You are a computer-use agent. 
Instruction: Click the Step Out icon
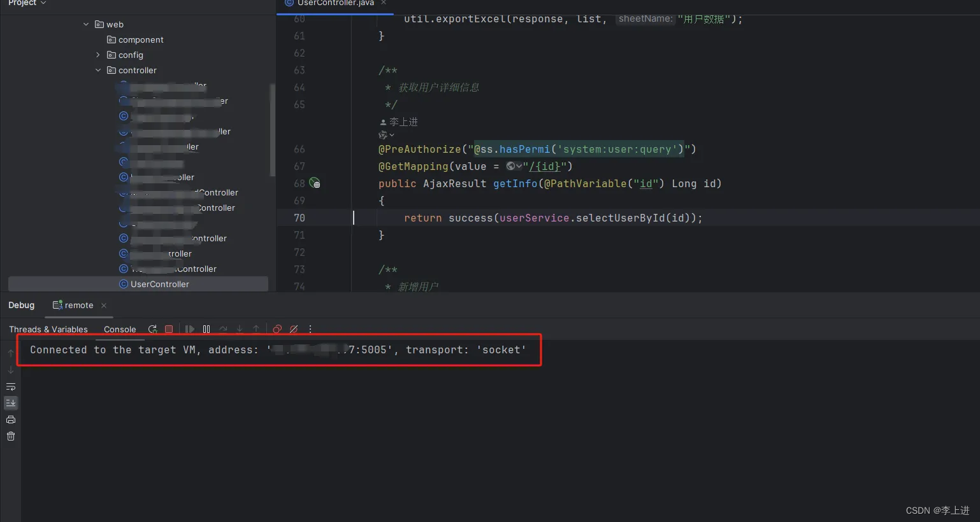pos(256,329)
